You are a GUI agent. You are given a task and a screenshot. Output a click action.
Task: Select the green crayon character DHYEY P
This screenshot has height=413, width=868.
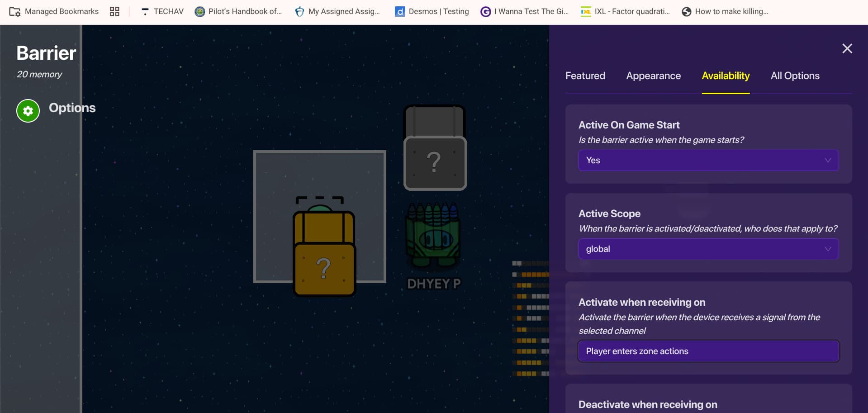coord(433,237)
